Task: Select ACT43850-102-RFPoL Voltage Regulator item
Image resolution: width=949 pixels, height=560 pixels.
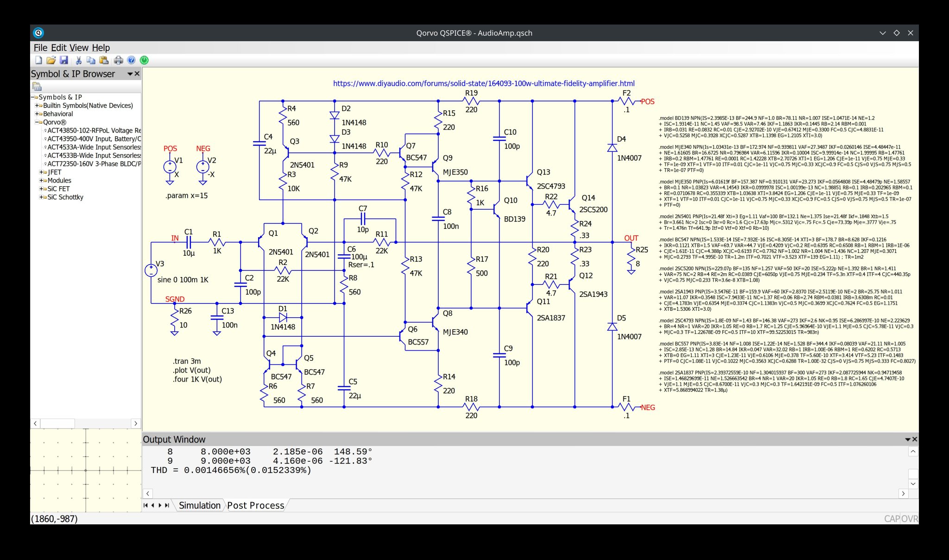Action: pos(94,131)
